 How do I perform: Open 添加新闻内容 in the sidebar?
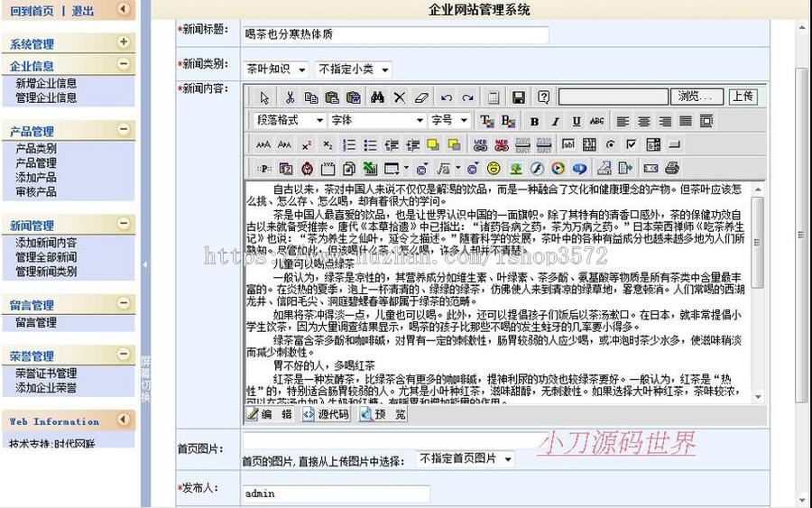(46, 243)
